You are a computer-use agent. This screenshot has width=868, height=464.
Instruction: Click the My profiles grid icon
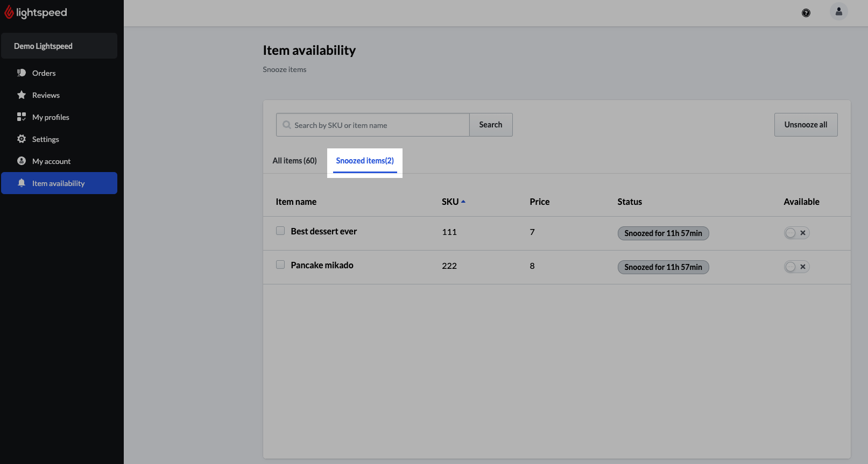(22, 117)
